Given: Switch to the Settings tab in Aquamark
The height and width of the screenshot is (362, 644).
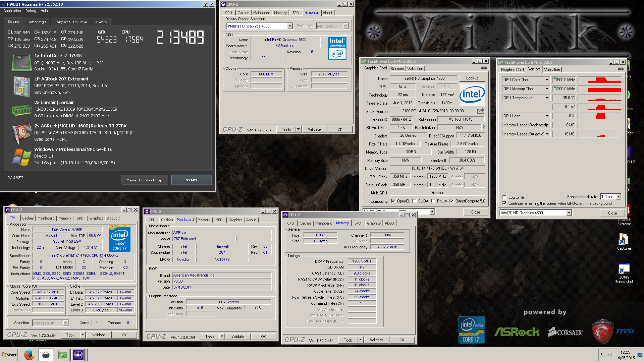Looking at the screenshot, I should [x=37, y=22].
